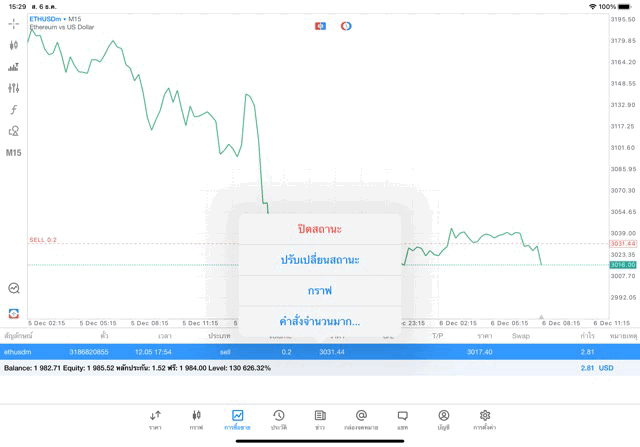Select คำสั่งจำนวนมาก... bulk operations option
This screenshot has height=447, width=640.
(x=320, y=322)
